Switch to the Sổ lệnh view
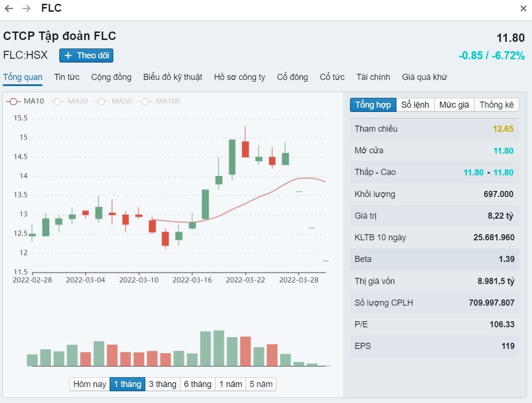The image size is (532, 403). [415, 105]
